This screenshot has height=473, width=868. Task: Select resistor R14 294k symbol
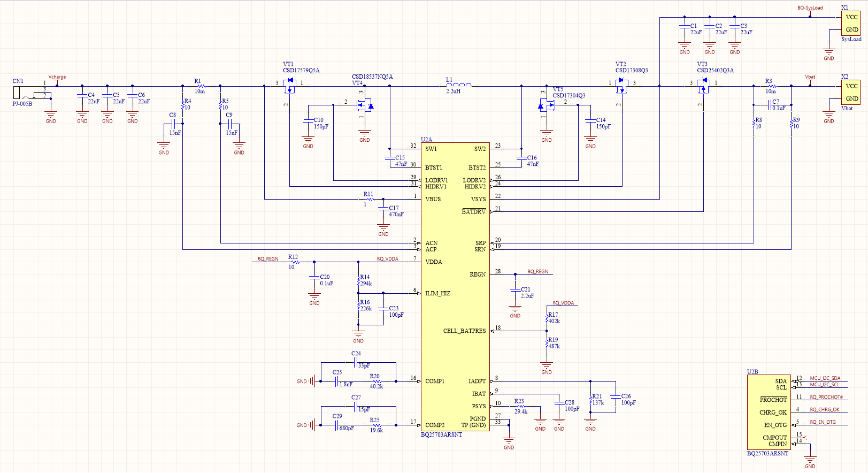tap(358, 280)
